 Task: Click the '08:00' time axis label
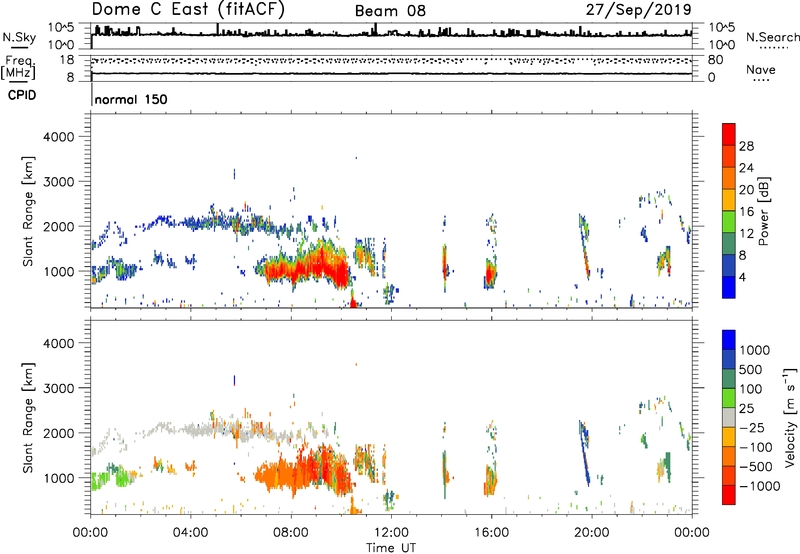tap(291, 533)
